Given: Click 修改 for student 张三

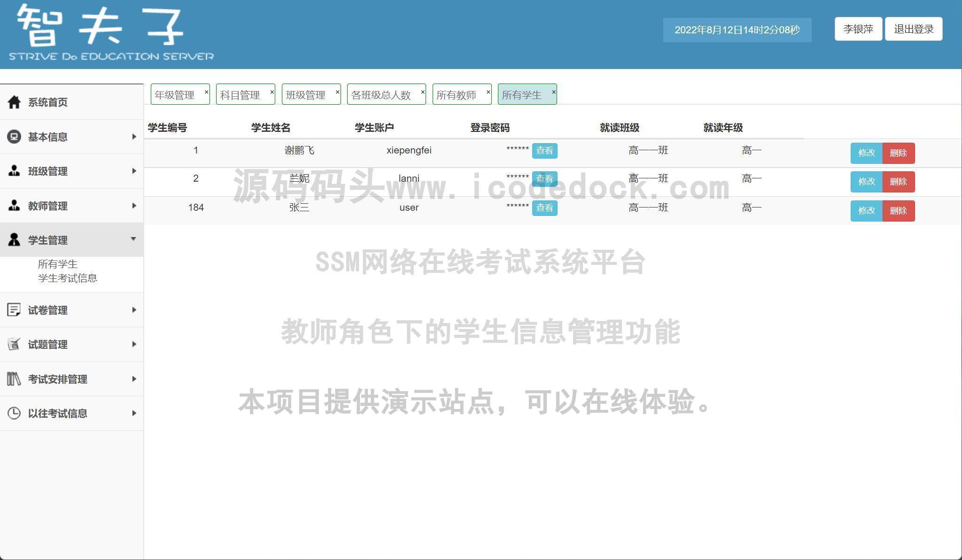Looking at the screenshot, I should coord(866,211).
